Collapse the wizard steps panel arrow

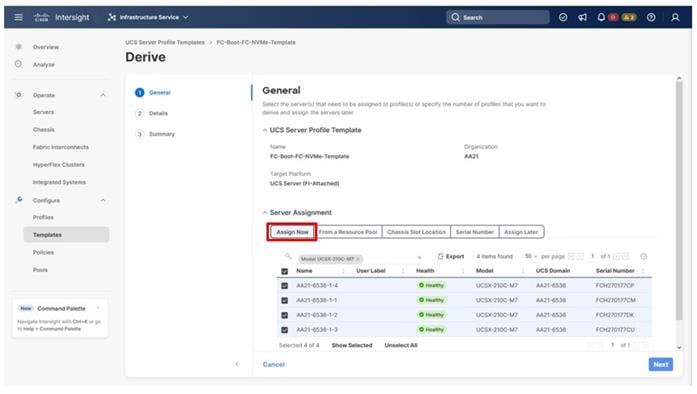[x=237, y=364]
